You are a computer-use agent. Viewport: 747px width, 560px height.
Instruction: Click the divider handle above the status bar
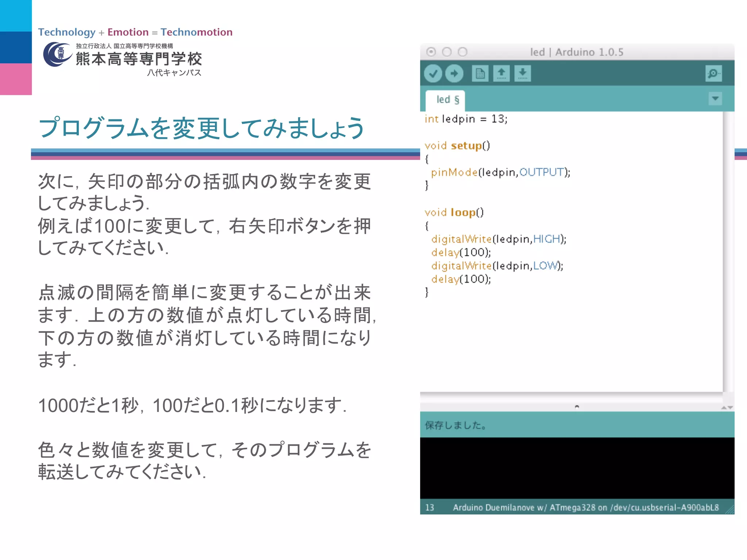point(577,407)
